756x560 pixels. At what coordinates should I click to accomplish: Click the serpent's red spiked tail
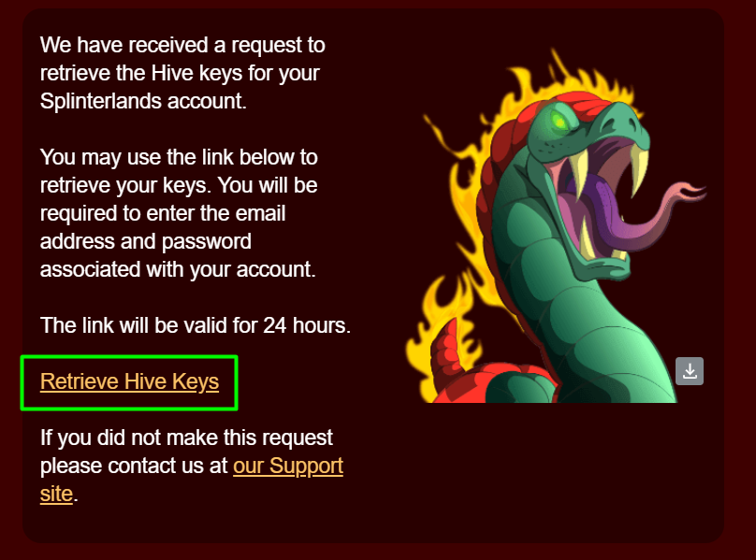[446, 362]
